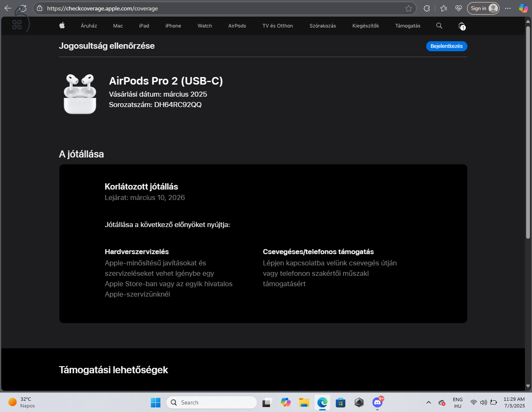
Task: Click the address bar URL field
Action: point(225,8)
